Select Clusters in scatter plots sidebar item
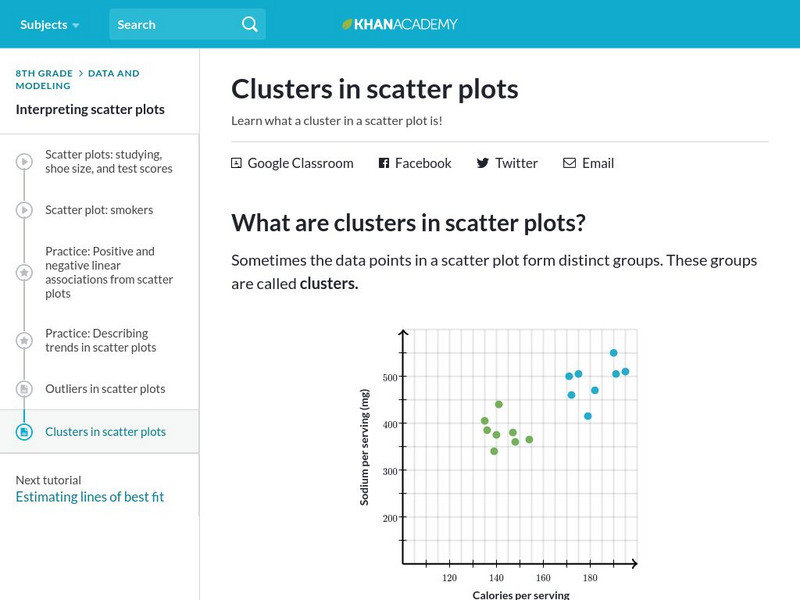 point(105,432)
